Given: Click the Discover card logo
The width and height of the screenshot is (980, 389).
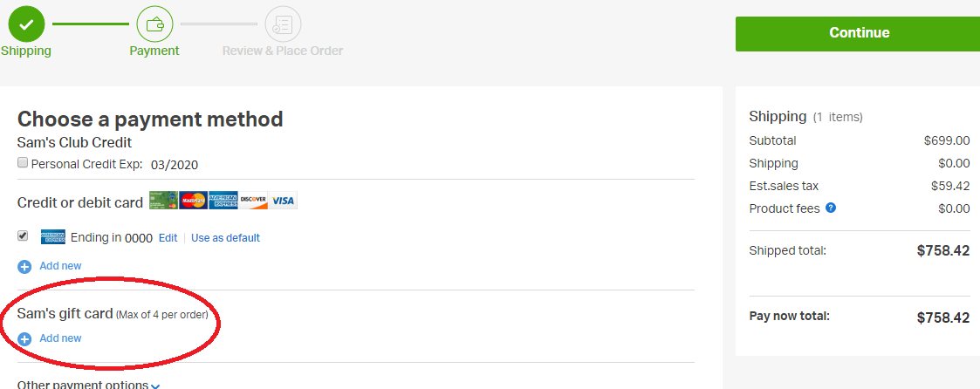Looking at the screenshot, I should (x=253, y=201).
